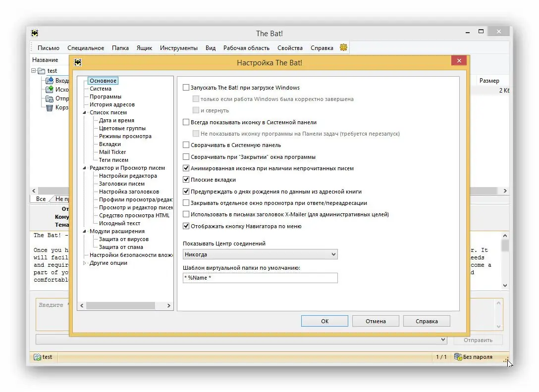The height and width of the screenshot is (392, 539).
Task: Enable Запускать The Bat! при загрузке Windows
Action: (186, 88)
